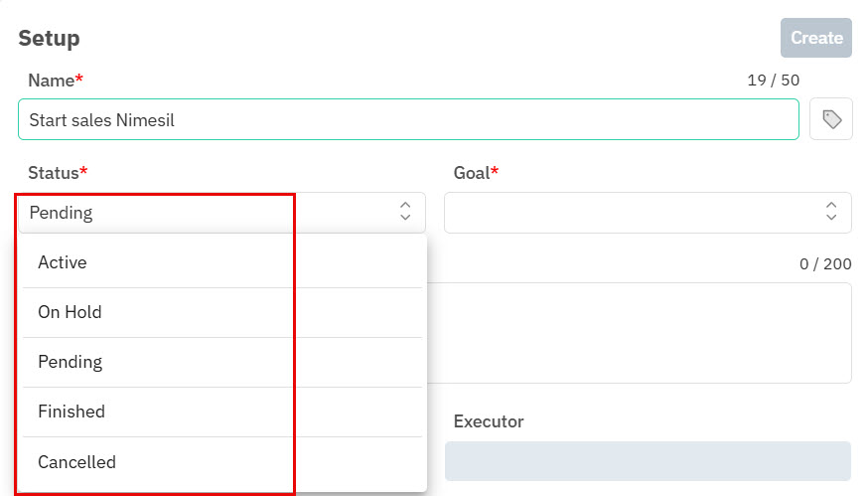Click inside the large empty description text area
Screen dimensions: 868x496
(640, 333)
